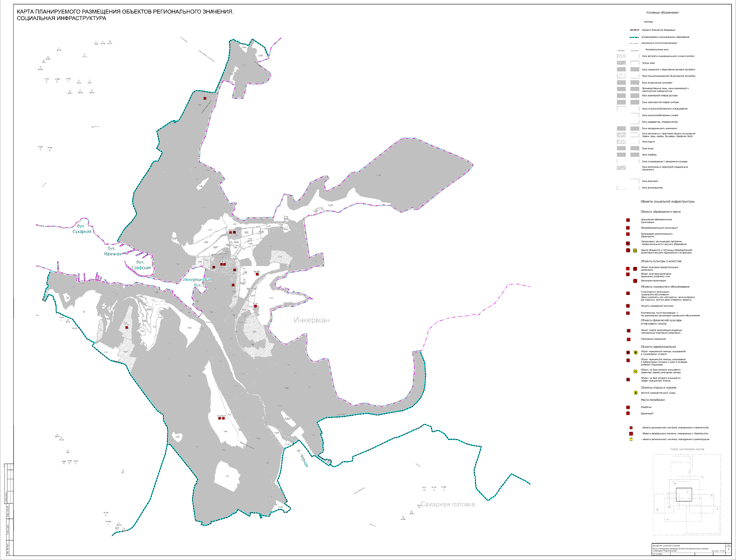736x560 pixels.
Task: Click the crematorium legend icon
Action: 628,413
